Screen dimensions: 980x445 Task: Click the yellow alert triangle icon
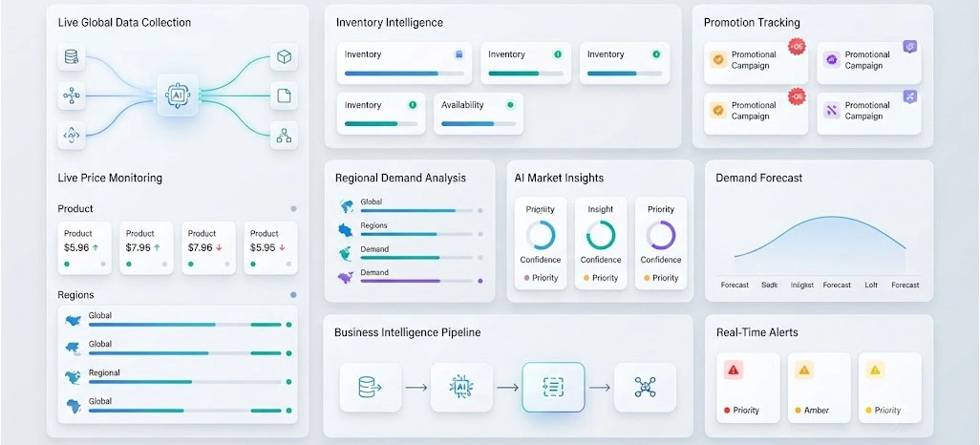[x=874, y=370]
